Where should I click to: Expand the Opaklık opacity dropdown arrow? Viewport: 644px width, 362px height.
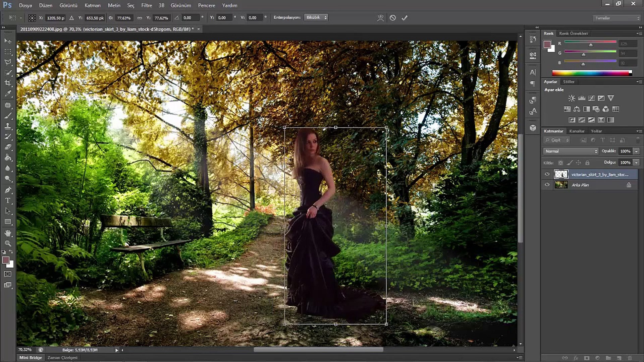pos(636,151)
